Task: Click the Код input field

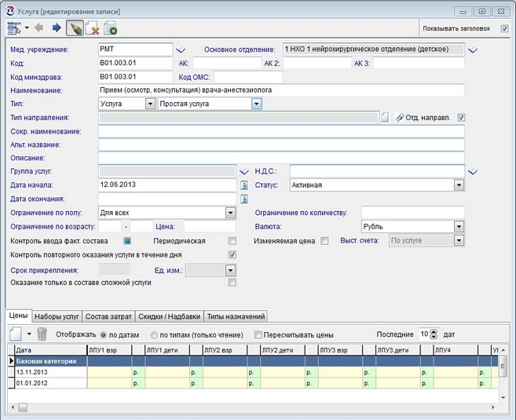Action: 136,63
